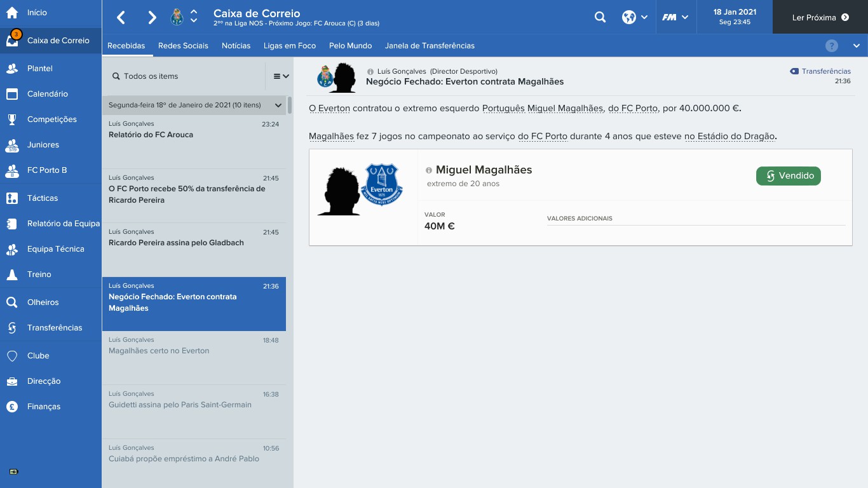Open the Everton link in message text

329,109
